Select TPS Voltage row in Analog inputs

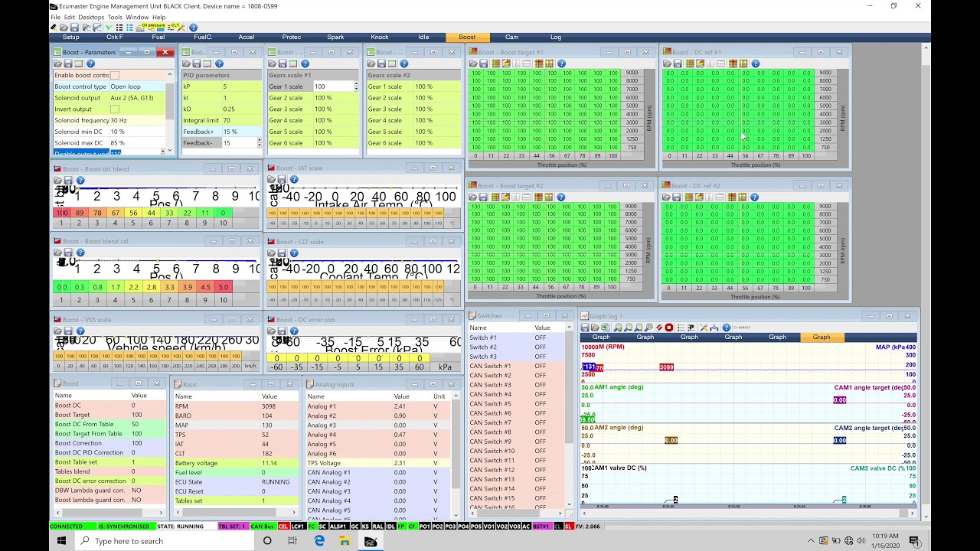pyautogui.click(x=378, y=463)
